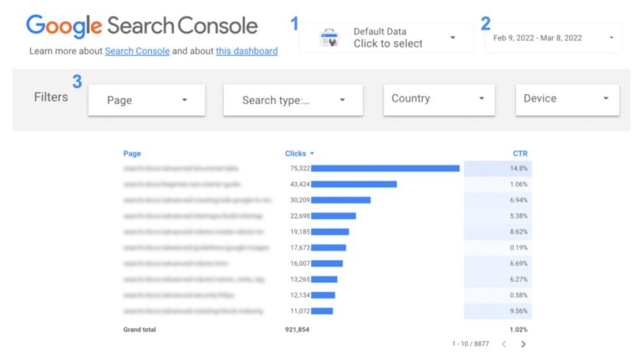Expand the Page filter dropdown
644x356 pixels.
[147, 100]
